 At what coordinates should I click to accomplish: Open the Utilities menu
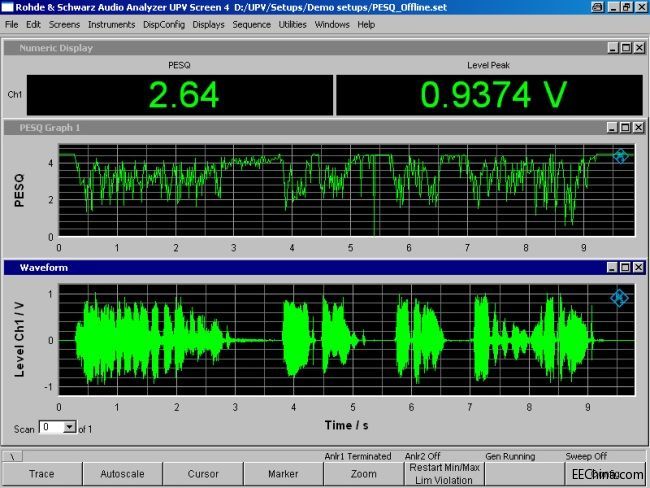[292, 25]
